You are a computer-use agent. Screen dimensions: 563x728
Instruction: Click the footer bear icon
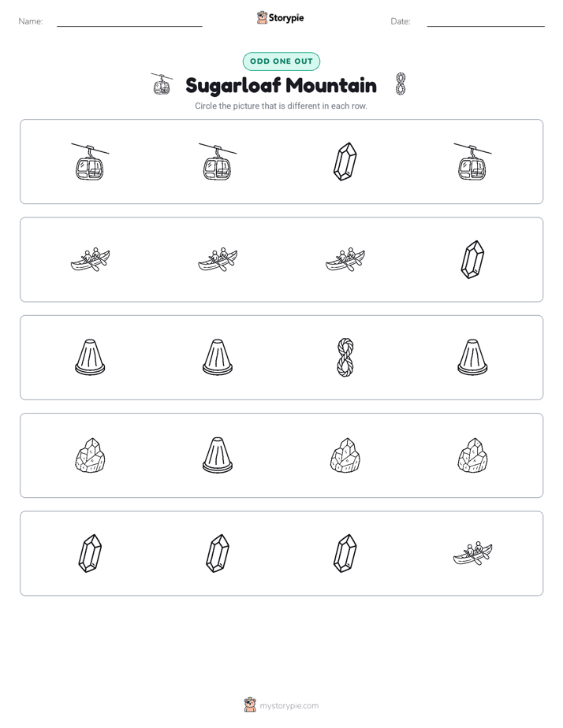250,705
